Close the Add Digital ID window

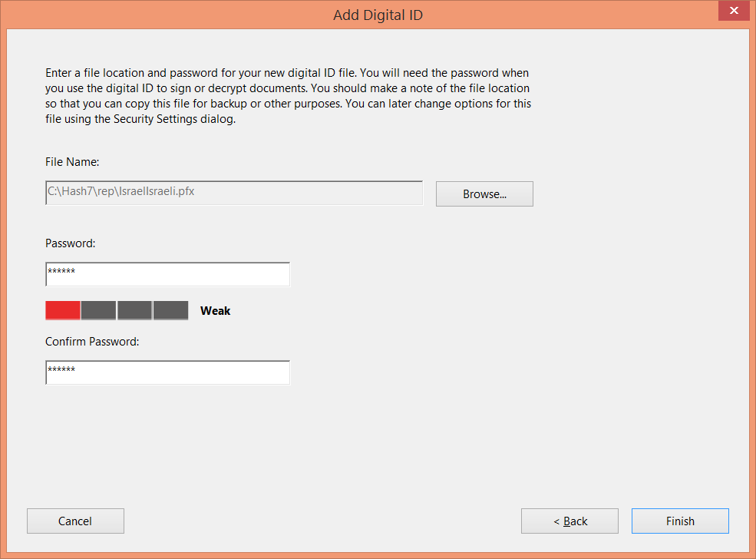point(734,10)
